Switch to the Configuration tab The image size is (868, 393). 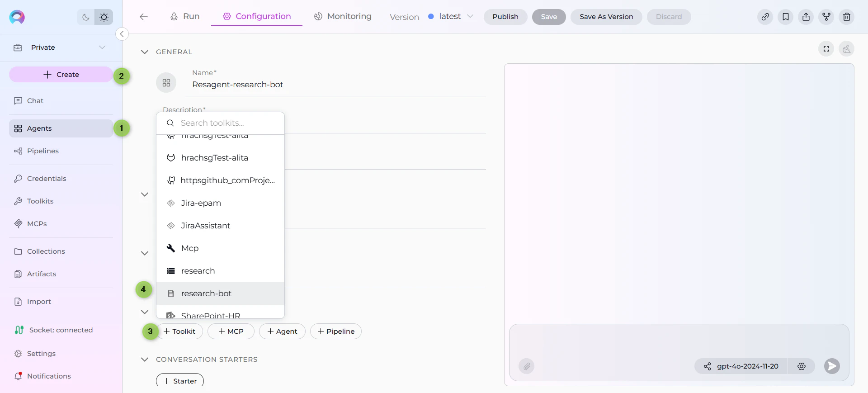[x=257, y=17]
